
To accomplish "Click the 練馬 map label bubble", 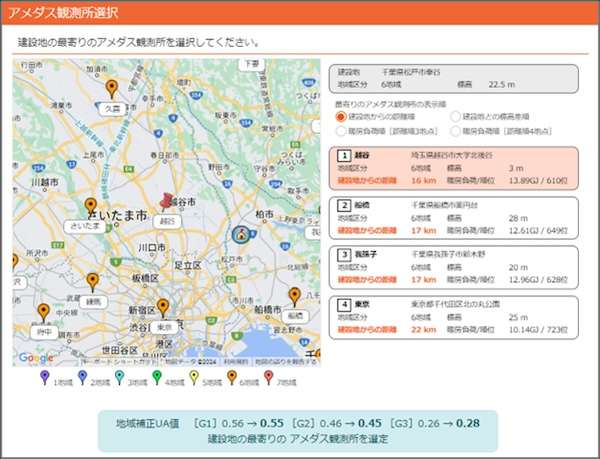I will 93,302.
